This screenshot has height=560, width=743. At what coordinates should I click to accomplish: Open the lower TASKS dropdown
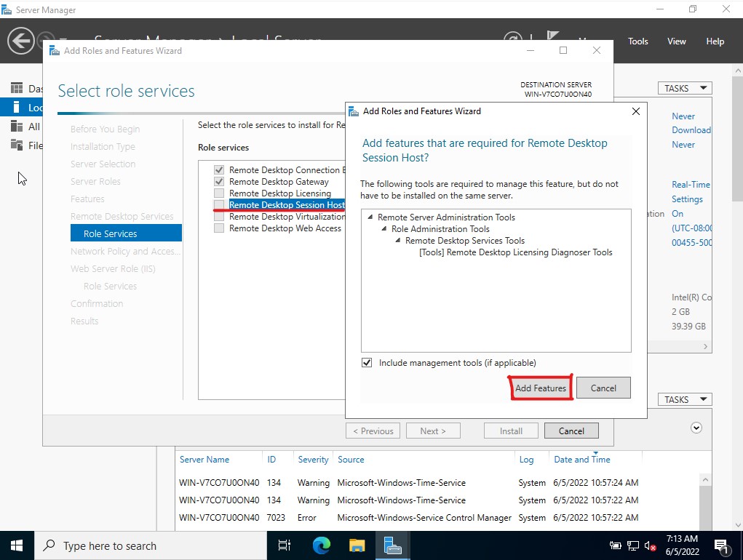coord(685,399)
